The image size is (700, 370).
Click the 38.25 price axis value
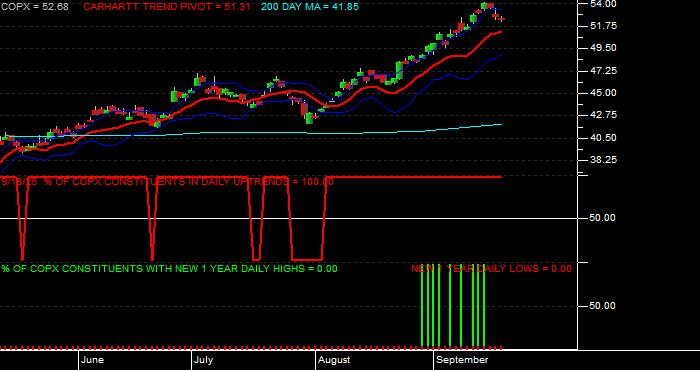coord(603,160)
